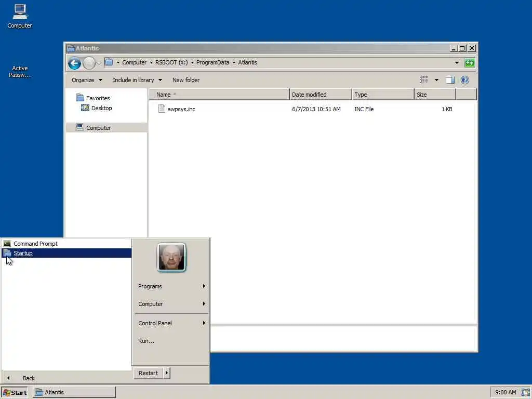Viewport: 532px width, 399px height.
Task: Open the Computer desktop icon
Action: tap(20, 16)
